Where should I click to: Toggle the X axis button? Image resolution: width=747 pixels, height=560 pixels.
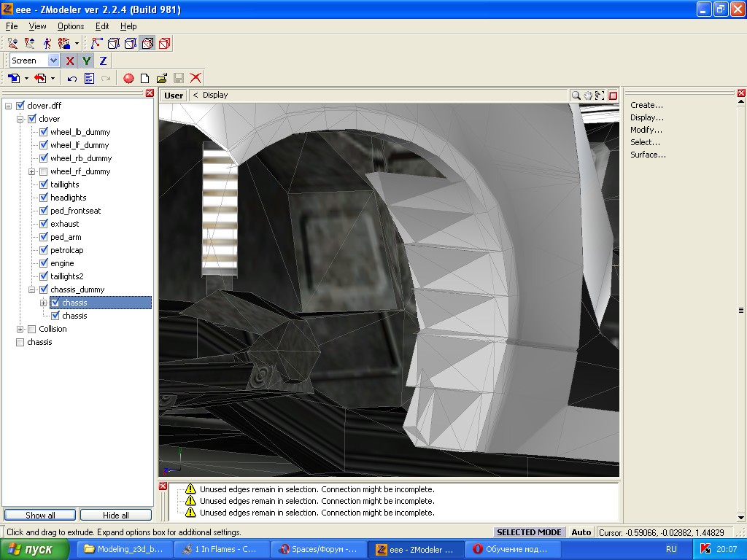point(70,61)
